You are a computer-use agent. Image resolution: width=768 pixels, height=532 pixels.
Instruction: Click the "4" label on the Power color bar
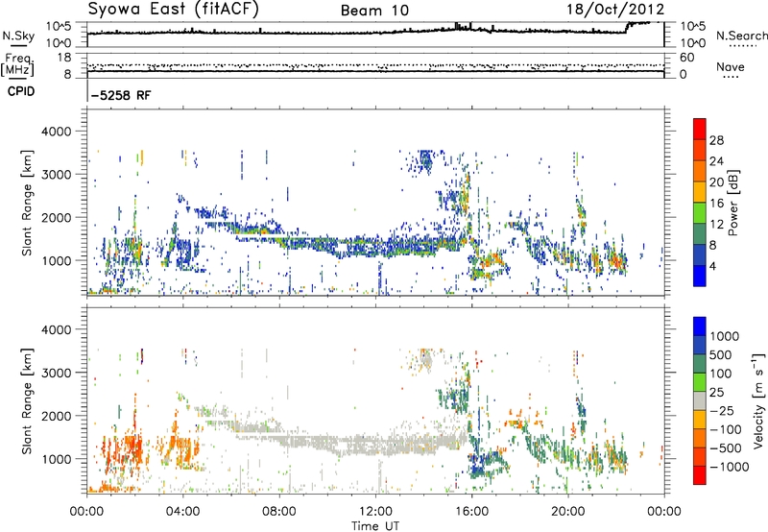tap(712, 266)
